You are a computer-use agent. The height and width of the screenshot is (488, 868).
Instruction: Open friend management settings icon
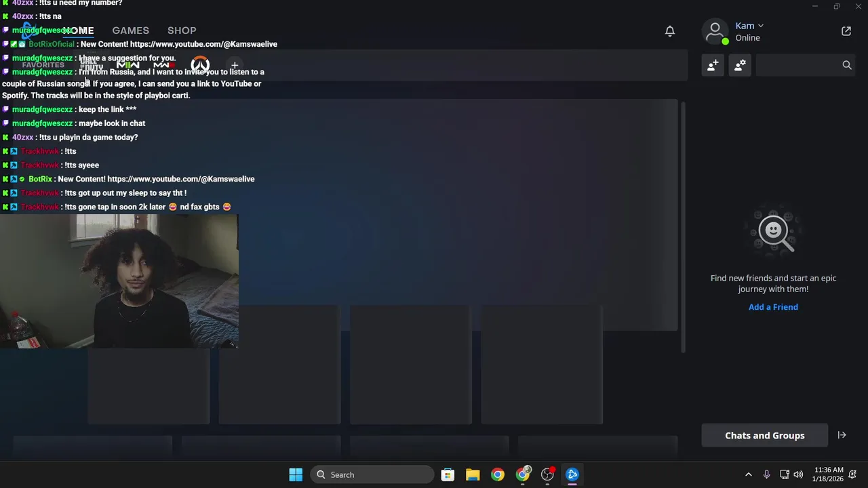click(740, 65)
